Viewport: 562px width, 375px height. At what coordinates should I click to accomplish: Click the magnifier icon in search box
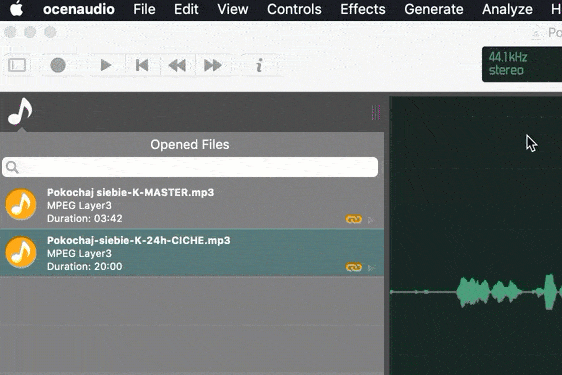[x=12, y=167]
